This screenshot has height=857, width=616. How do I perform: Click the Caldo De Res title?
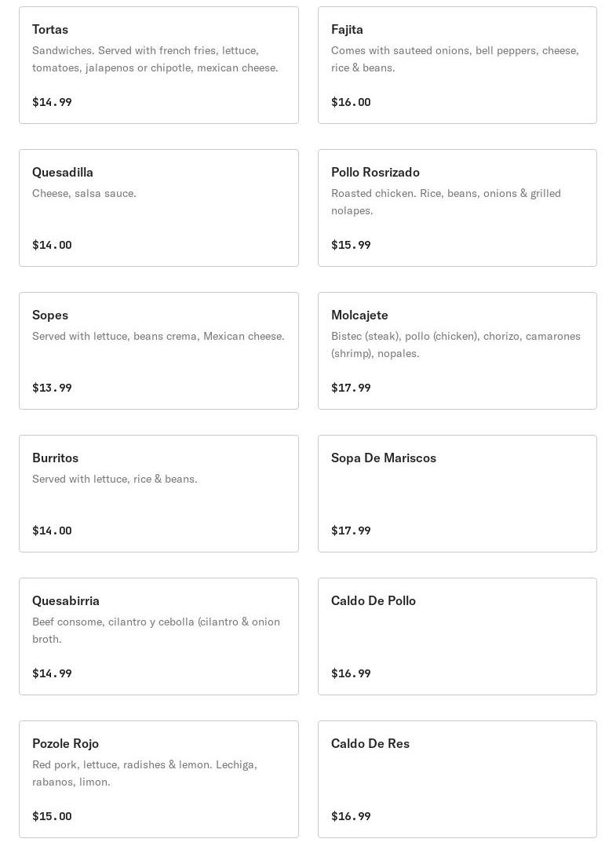click(x=370, y=743)
